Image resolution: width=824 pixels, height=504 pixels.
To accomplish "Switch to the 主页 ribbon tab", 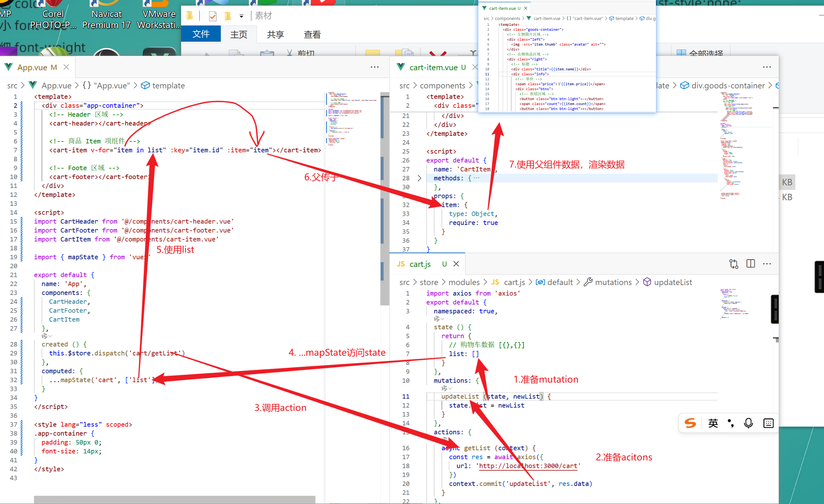I will 239,34.
